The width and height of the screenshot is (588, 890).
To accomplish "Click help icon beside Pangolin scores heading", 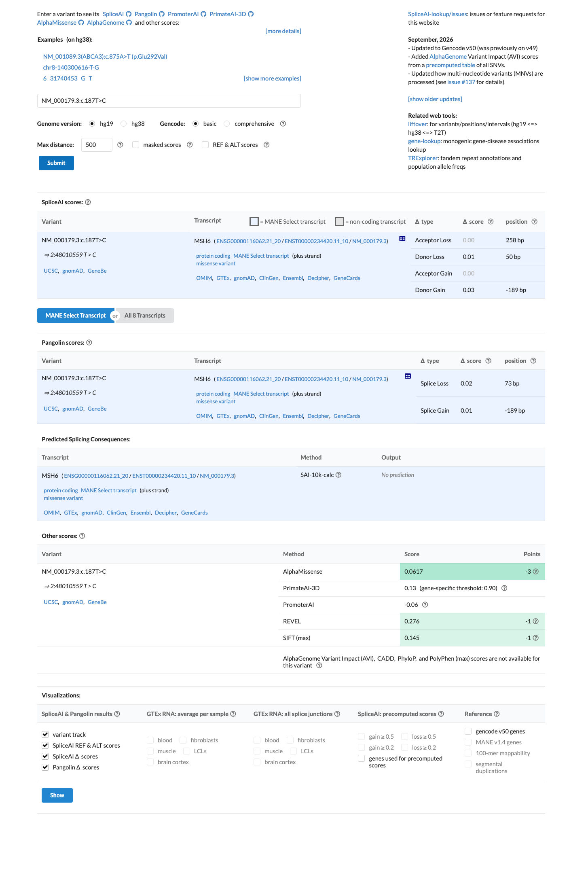I will point(89,343).
